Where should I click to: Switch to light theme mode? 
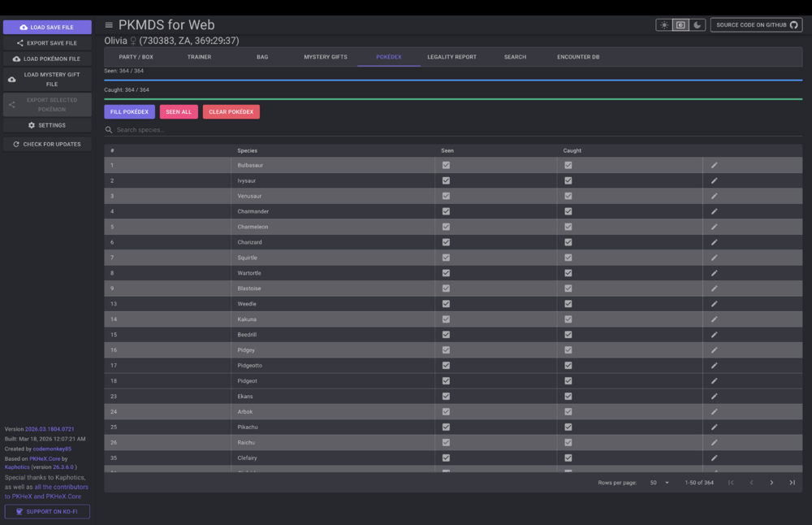coord(664,25)
